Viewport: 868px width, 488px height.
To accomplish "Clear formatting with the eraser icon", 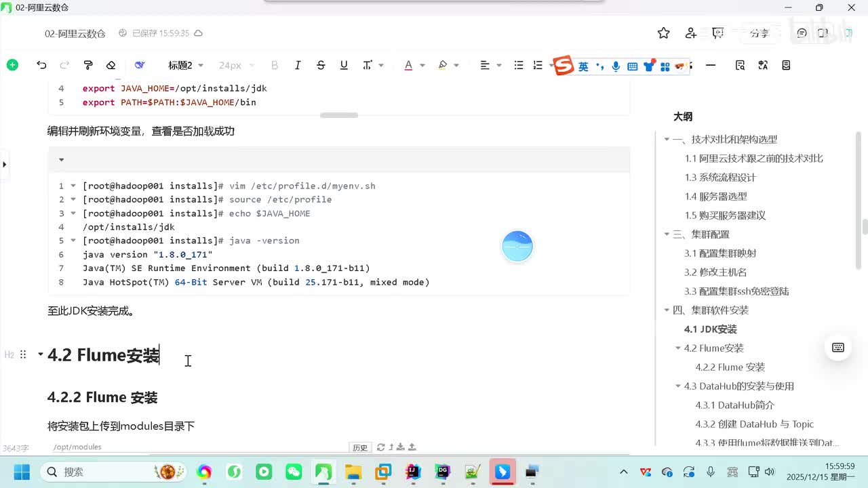I will click(x=111, y=65).
